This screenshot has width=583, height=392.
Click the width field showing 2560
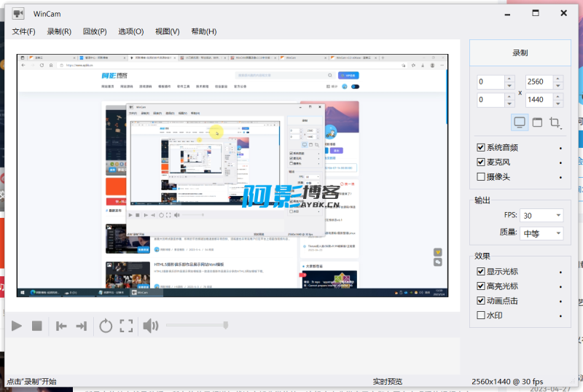coord(539,82)
